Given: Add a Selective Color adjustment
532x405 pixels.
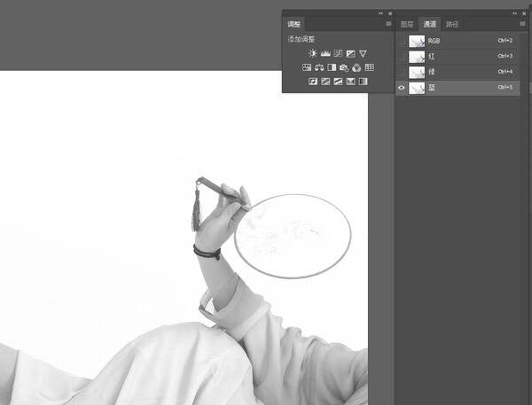Looking at the screenshot, I should pos(350,82).
